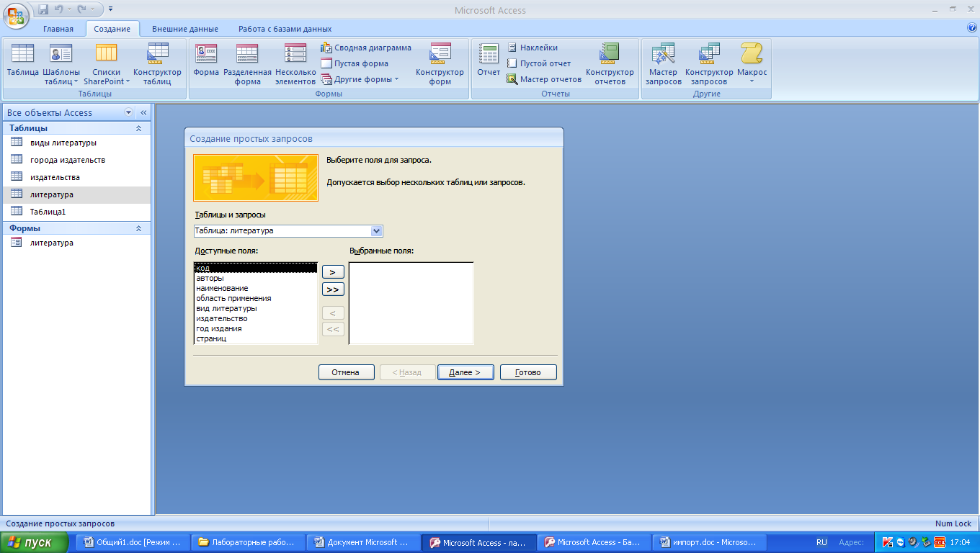Open Работа с базами данных tab

[x=285, y=29]
